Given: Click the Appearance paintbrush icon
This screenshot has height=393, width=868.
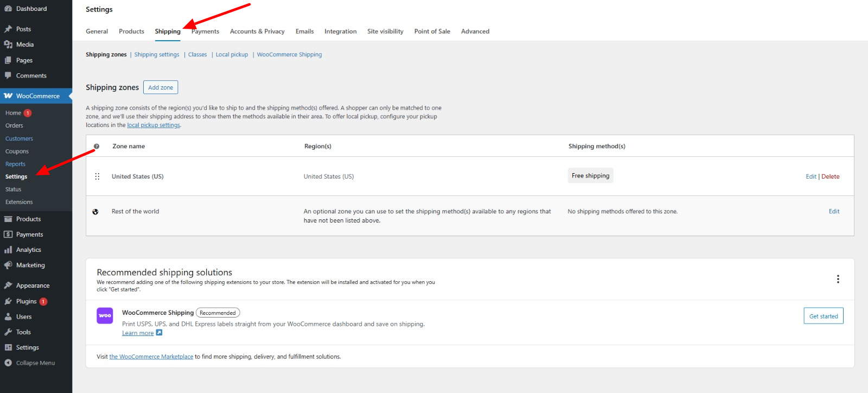Looking at the screenshot, I should click(x=8, y=286).
